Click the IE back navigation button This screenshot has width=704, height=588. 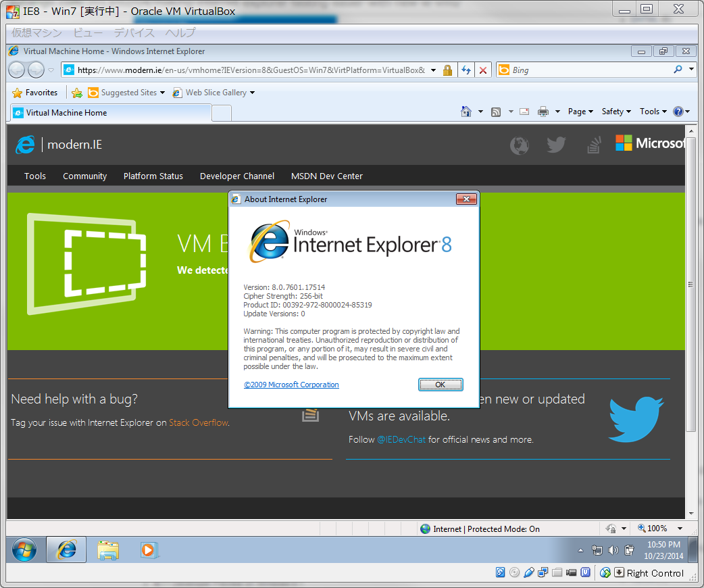pyautogui.click(x=17, y=70)
